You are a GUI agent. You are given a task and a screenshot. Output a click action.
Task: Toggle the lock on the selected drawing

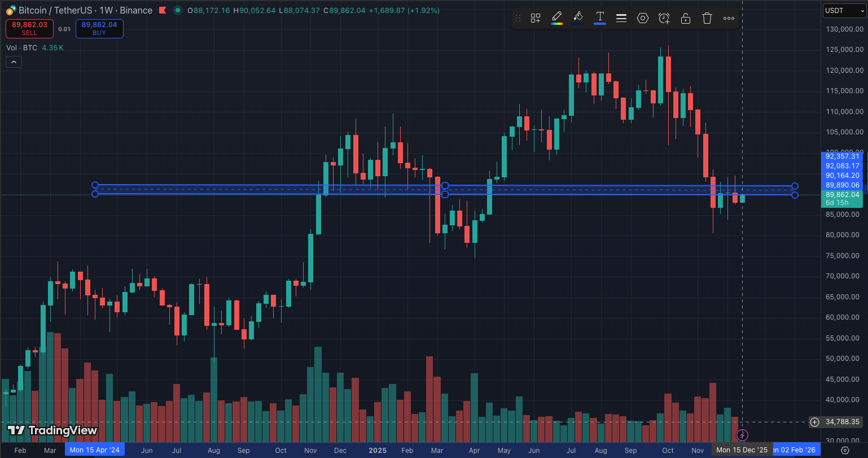click(x=686, y=18)
